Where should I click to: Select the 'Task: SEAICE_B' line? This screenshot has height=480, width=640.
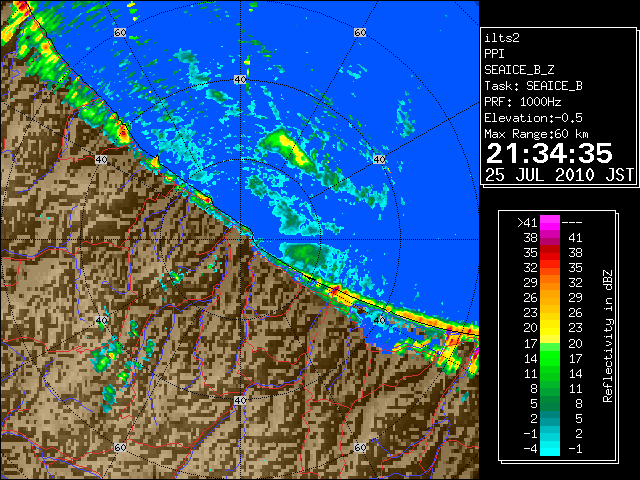[x=533, y=86]
